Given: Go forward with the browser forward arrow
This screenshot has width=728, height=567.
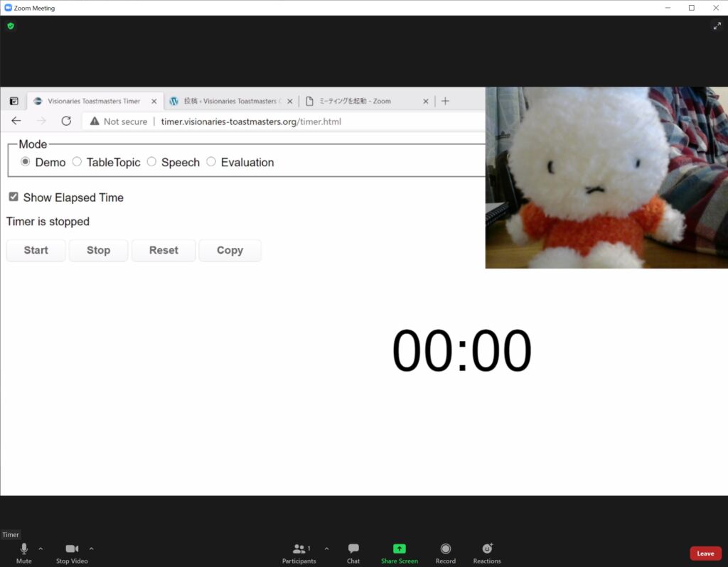Looking at the screenshot, I should coord(41,121).
